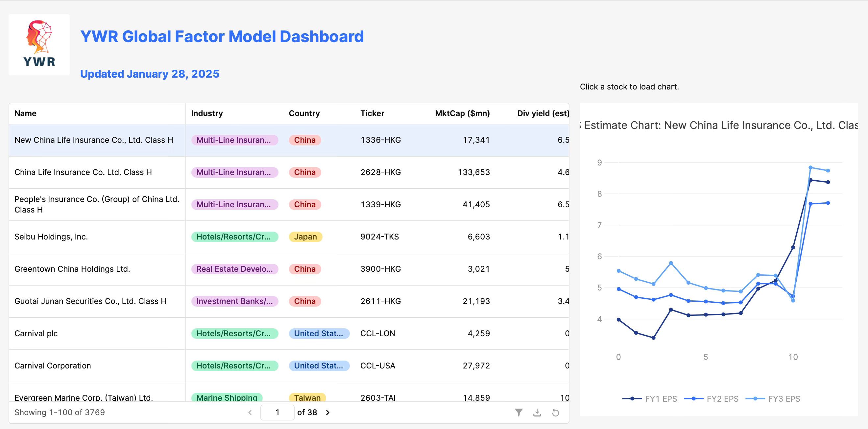Toggle FY3 EPS legend series
Image resolution: width=868 pixels, height=429 pixels.
(x=773, y=399)
